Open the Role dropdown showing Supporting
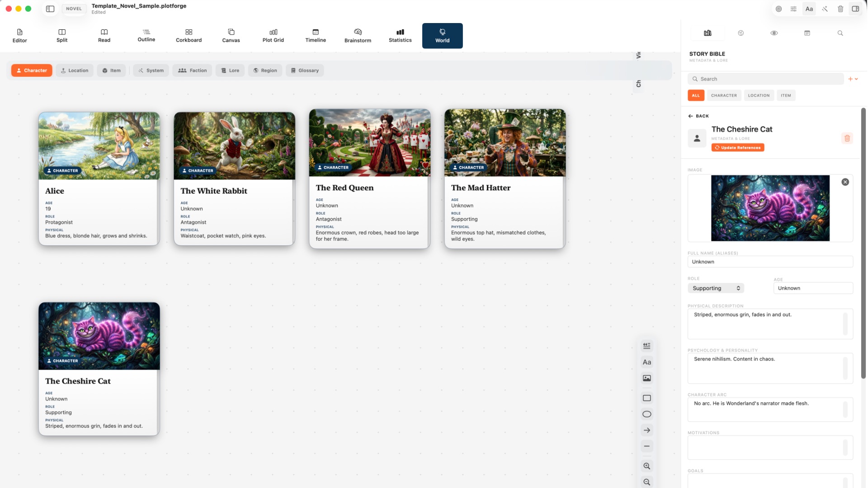The height and width of the screenshot is (488, 868). click(716, 288)
